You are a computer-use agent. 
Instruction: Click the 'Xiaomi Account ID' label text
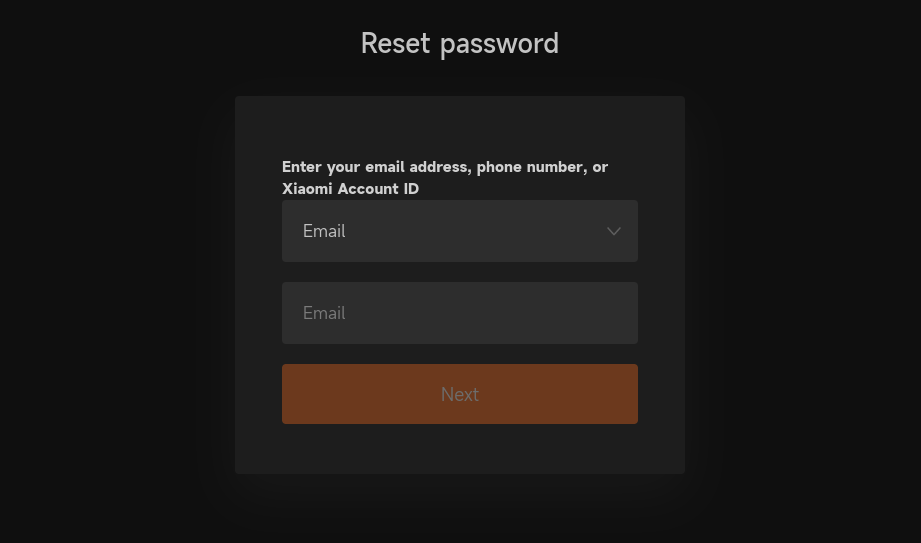(350, 189)
